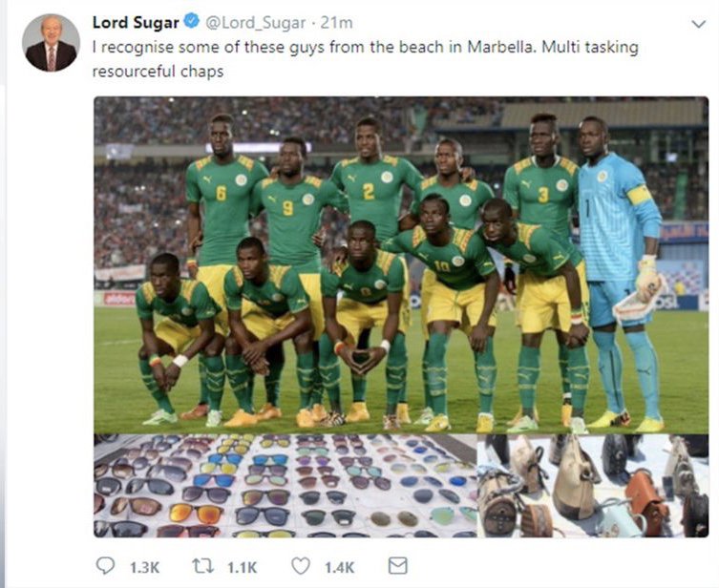Open the football team photo

(x=401, y=267)
